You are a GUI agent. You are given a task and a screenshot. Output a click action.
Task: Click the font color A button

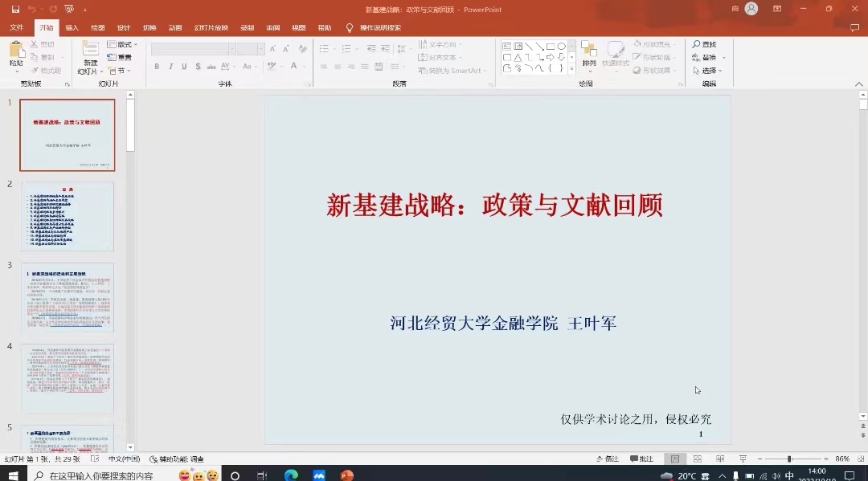tap(294, 67)
